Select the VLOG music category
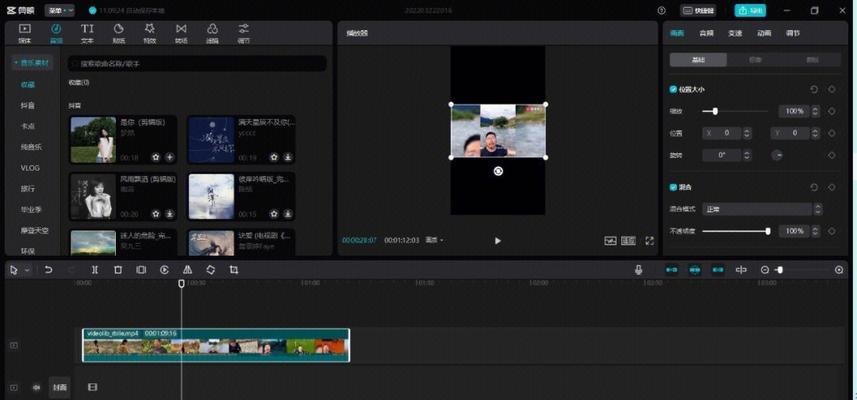This screenshot has height=400, width=857. [30, 168]
